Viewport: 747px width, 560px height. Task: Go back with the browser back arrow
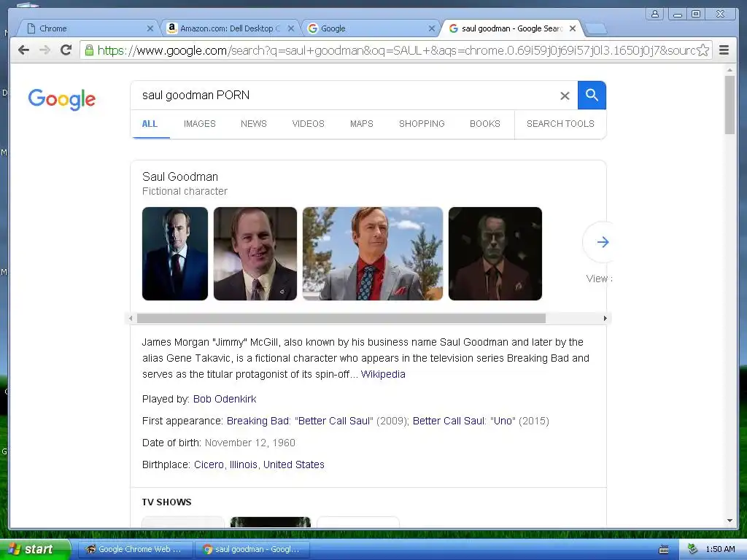23,50
